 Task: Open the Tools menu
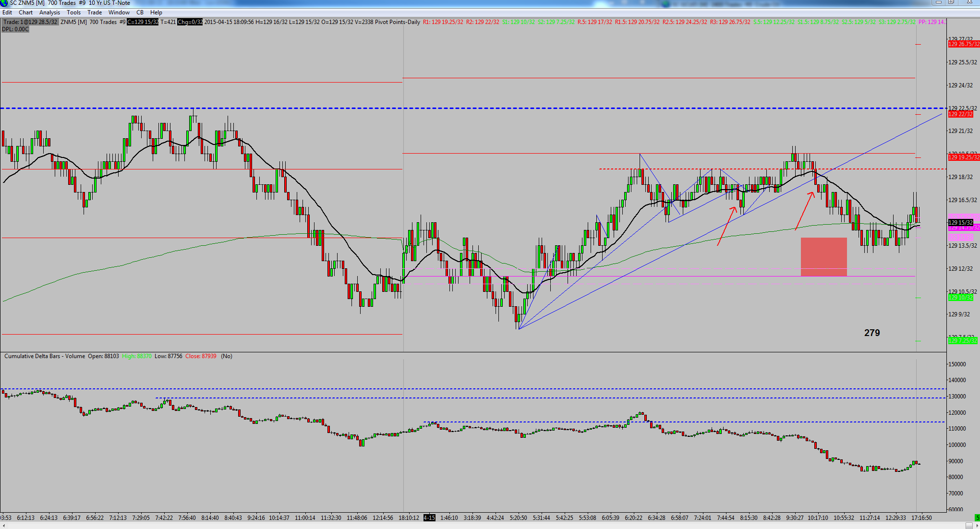coord(74,12)
